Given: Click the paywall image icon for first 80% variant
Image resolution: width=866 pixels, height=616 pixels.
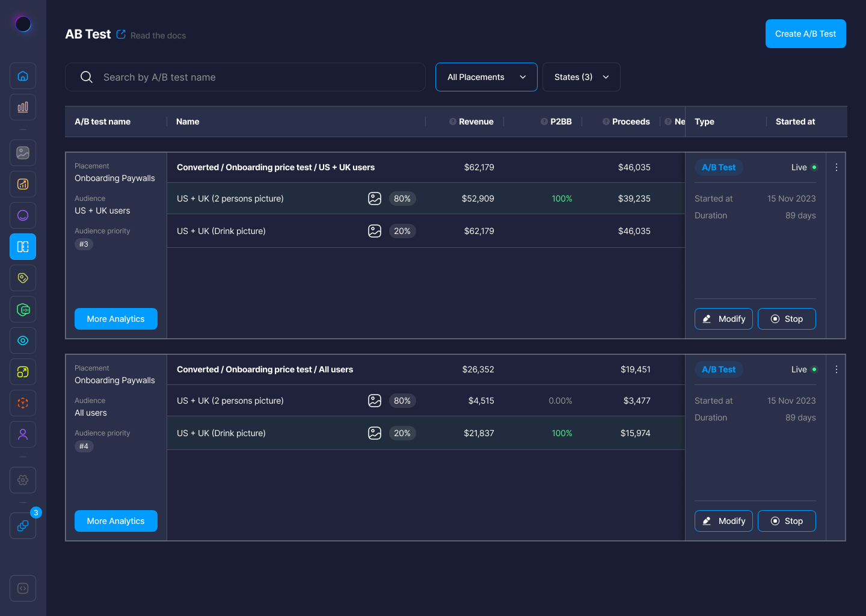Looking at the screenshot, I should (375, 199).
